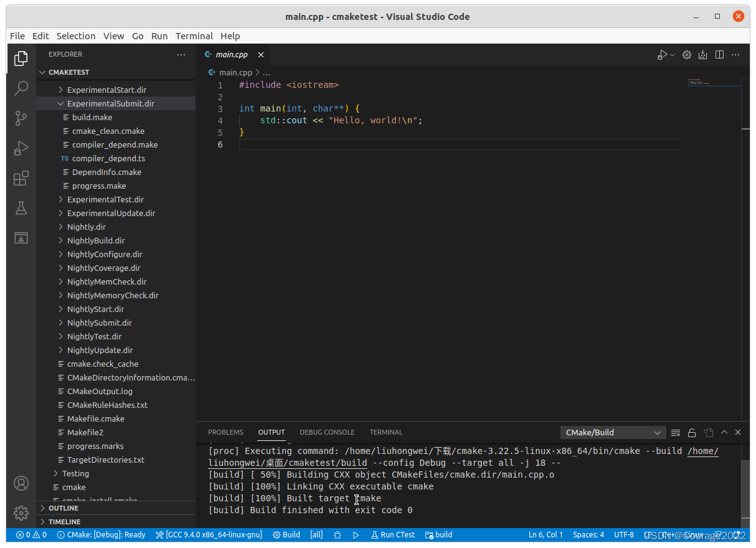Expand the TIMELINE section
756x548 pixels.
116,522
